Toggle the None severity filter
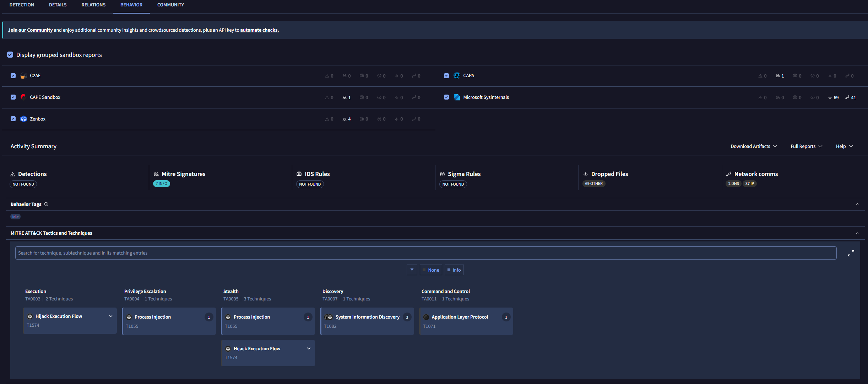The height and width of the screenshot is (384, 868). pyautogui.click(x=431, y=270)
